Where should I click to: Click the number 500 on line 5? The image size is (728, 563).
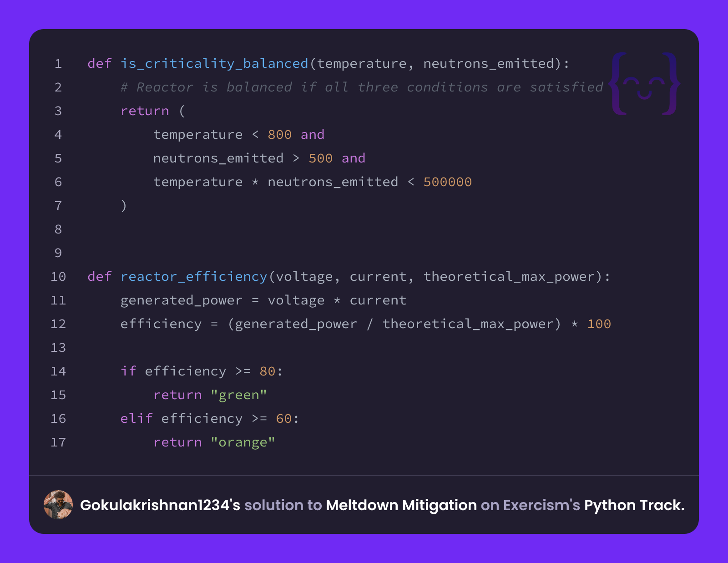321,158
